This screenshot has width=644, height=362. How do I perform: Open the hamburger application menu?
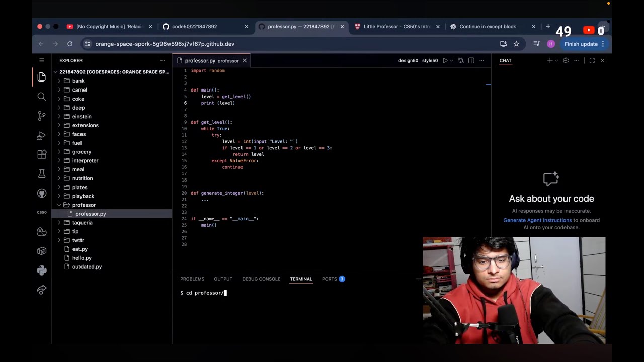coord(42,60)
